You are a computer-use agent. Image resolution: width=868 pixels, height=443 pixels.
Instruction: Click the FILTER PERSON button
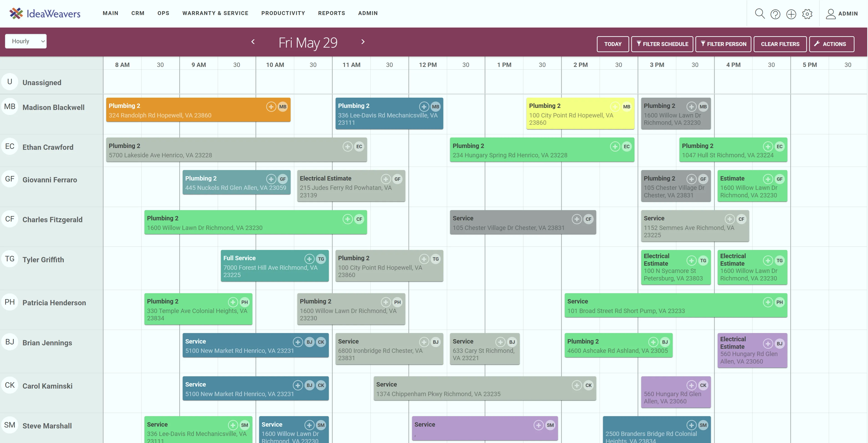[723, 44]
